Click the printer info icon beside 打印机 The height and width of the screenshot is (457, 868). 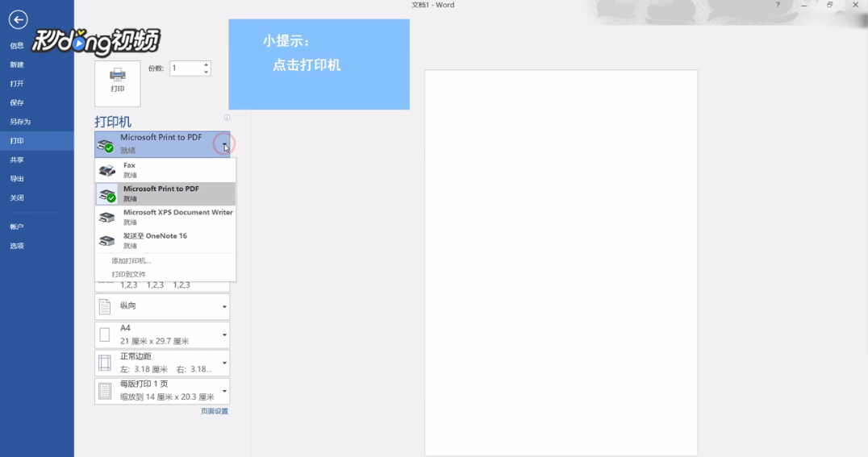[227, 118]
